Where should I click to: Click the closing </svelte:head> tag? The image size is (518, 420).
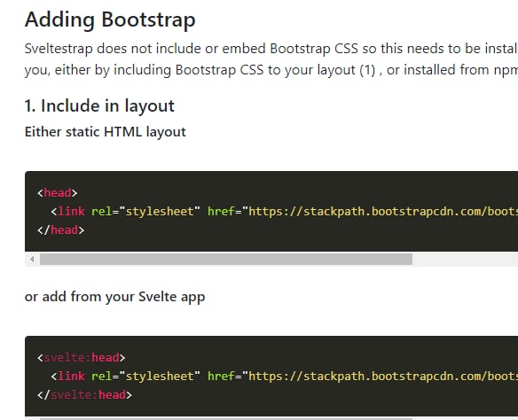click(x=84, y=395)
